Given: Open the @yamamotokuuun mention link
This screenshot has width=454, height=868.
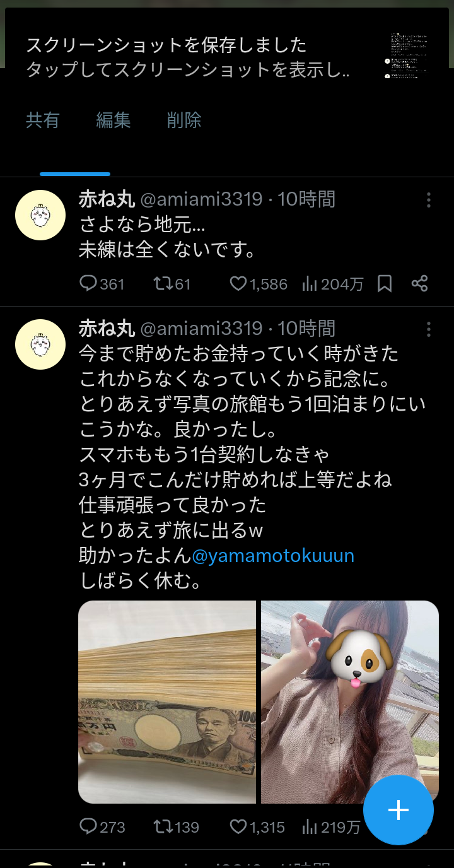Looking at the screenshot, I should (273, 556).
